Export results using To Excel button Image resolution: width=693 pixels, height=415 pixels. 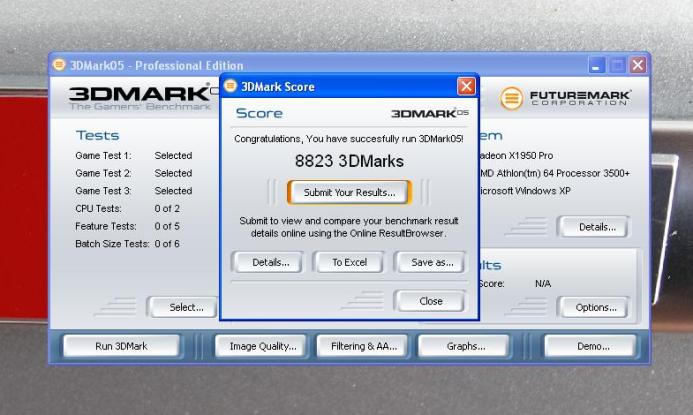(349, 262)
